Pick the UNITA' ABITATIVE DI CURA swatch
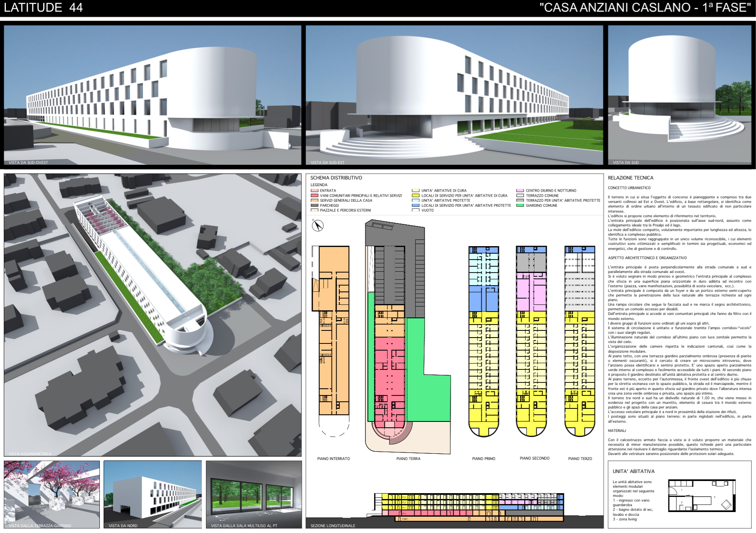Viewport: 756px width, 533px height. click(x=416, y=191)
